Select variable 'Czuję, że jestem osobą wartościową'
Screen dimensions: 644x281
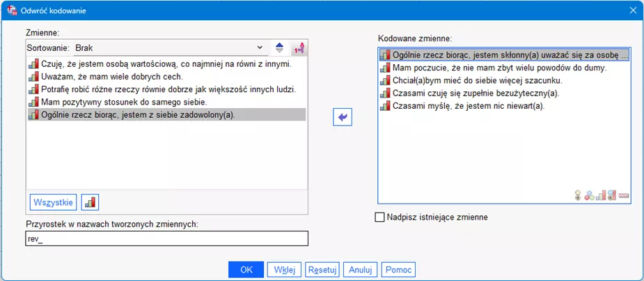[x=167, y=63]
